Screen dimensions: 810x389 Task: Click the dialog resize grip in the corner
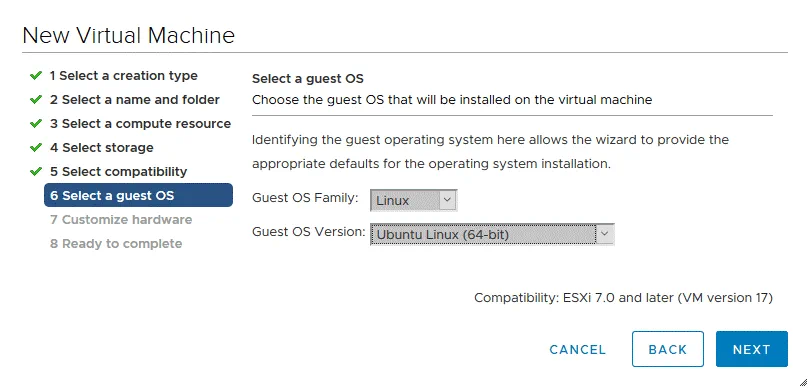[x=803, y=382]
